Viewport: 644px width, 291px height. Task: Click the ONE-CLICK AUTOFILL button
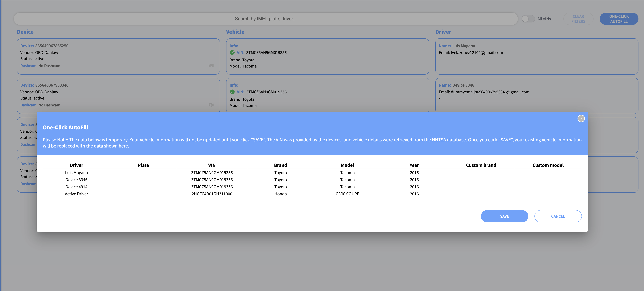click(619, 19)
